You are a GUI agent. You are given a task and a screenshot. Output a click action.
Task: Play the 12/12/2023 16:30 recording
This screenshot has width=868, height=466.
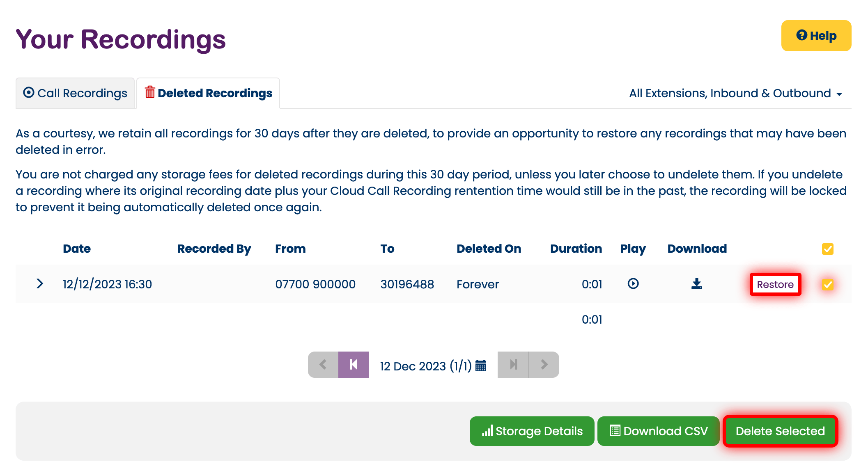[633, 283]
